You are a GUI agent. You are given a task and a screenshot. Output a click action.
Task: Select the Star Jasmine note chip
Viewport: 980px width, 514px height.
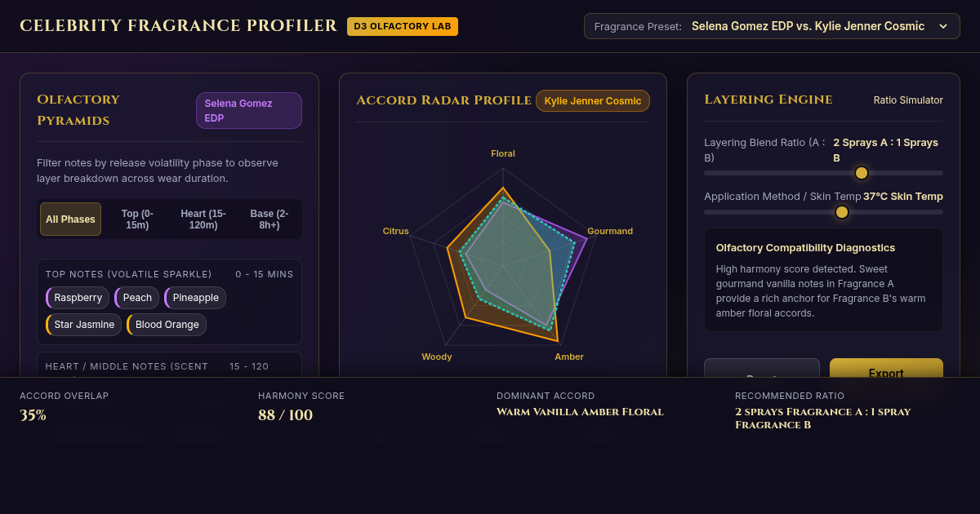click(83, 325)
